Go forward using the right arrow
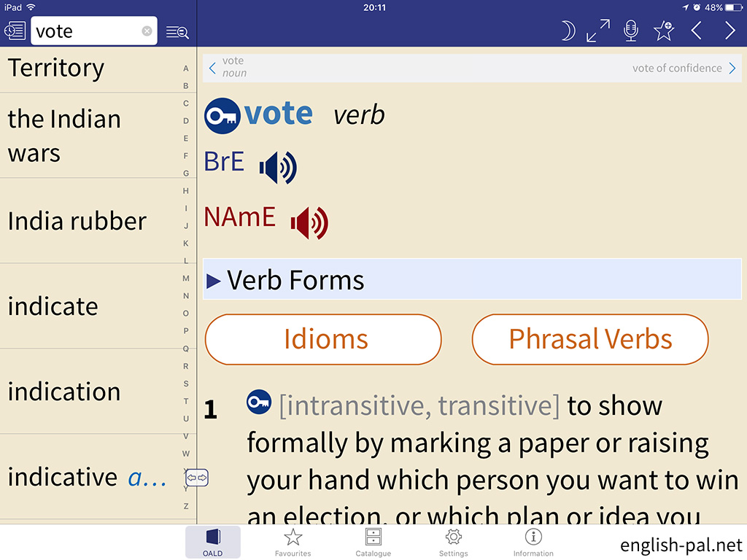This screenshot has height=560, width=747. point(729,31)
